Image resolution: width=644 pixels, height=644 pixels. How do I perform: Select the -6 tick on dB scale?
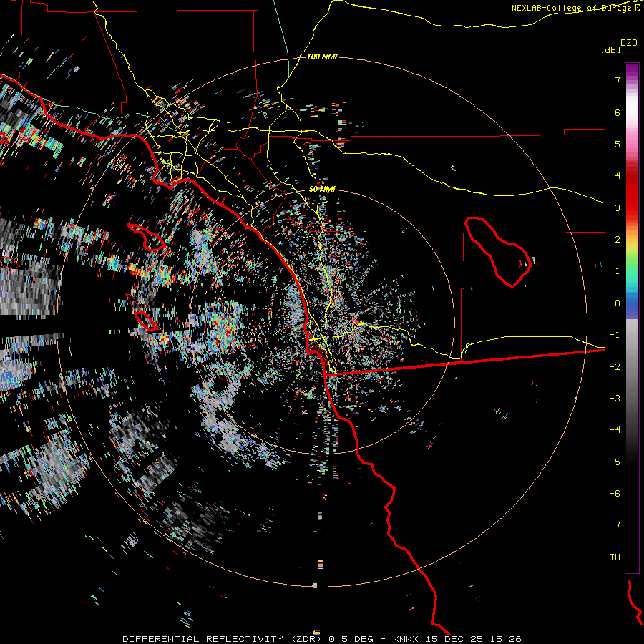click(615, 494)
